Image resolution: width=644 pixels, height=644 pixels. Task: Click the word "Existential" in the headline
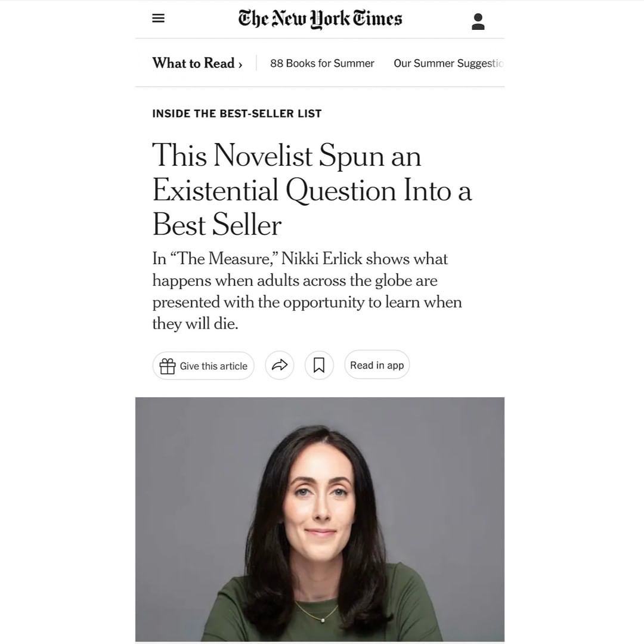tap(215, 191)
